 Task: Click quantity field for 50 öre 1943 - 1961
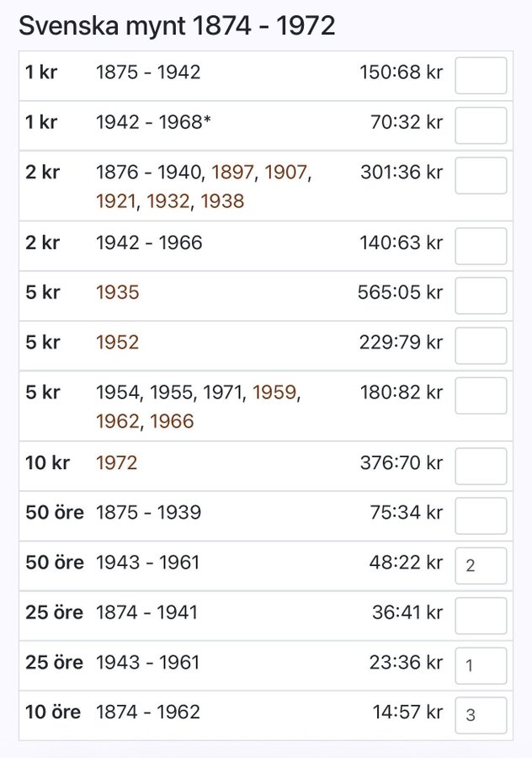(x=481, y=566)
